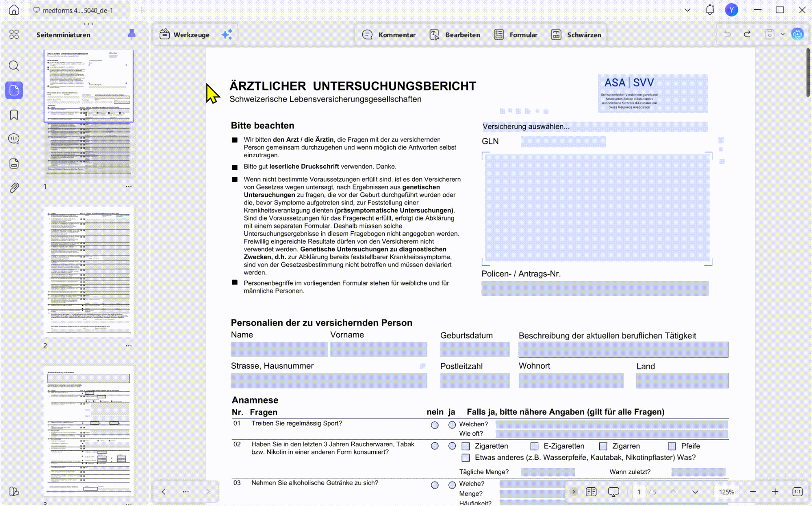812x506 pixels.
Task: Open the user profile avatar Y
Action: pos(731,10)
